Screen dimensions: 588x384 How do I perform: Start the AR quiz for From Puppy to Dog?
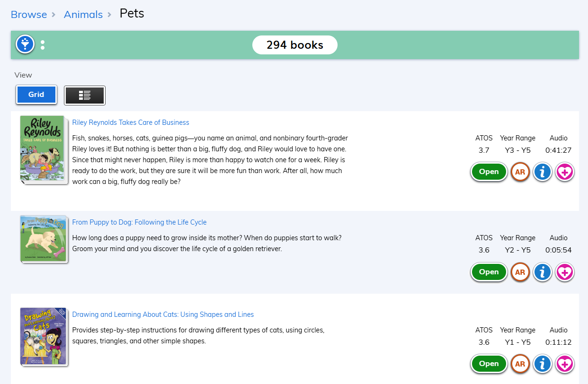(x=520, y=272)
